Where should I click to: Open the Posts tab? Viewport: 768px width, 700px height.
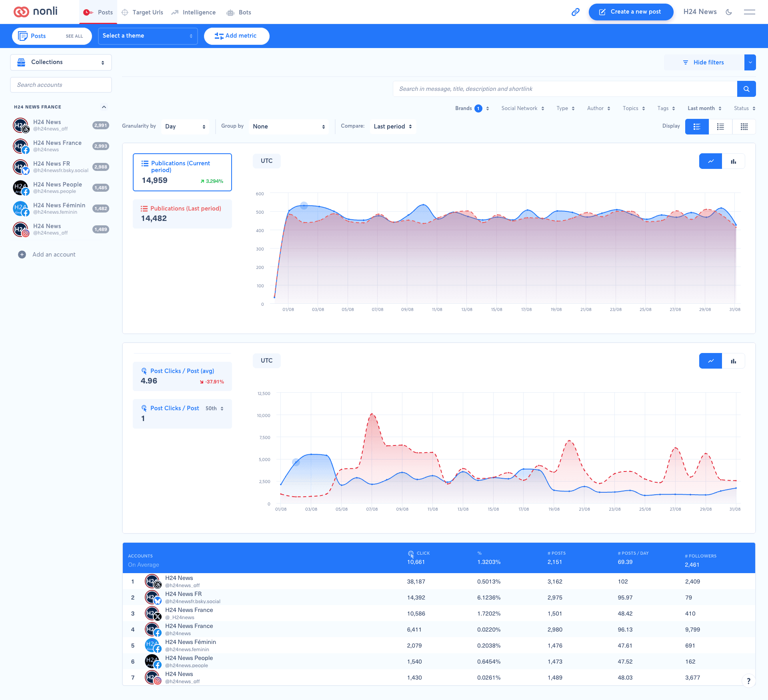click(x=98, y=12)
